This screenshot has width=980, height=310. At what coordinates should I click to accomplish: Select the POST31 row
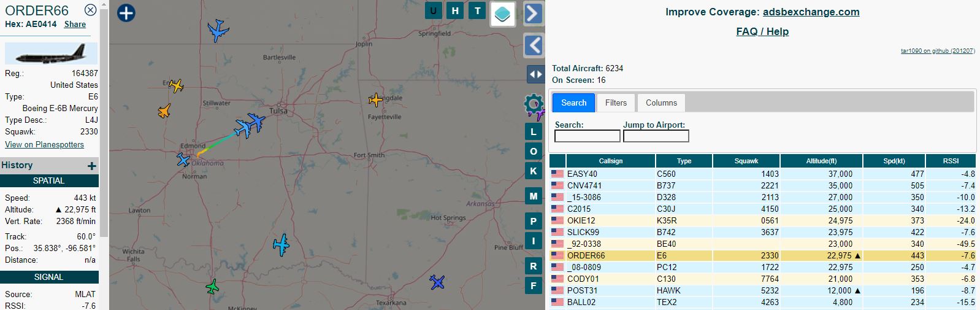763,290
